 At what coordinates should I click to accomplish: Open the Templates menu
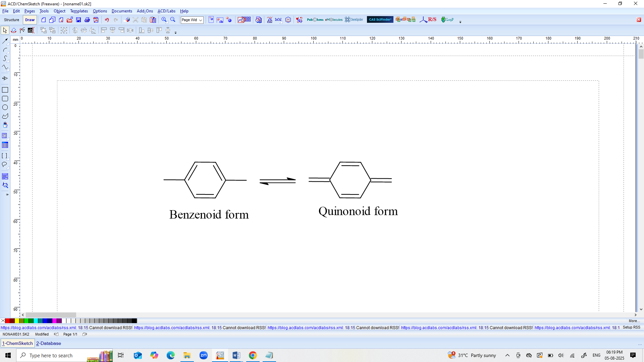(79, 11)
